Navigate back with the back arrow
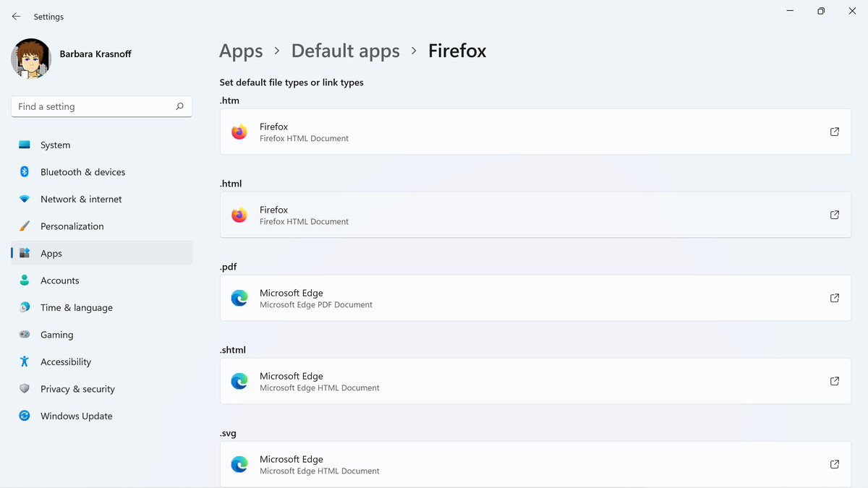This screenshot has height=488, width=868. click(x=16, y=16)
